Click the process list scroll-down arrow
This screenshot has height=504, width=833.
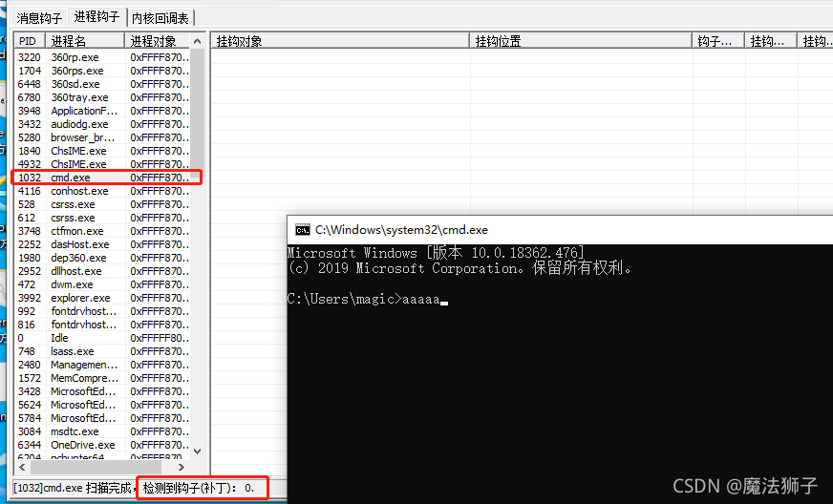pos(197,451)
